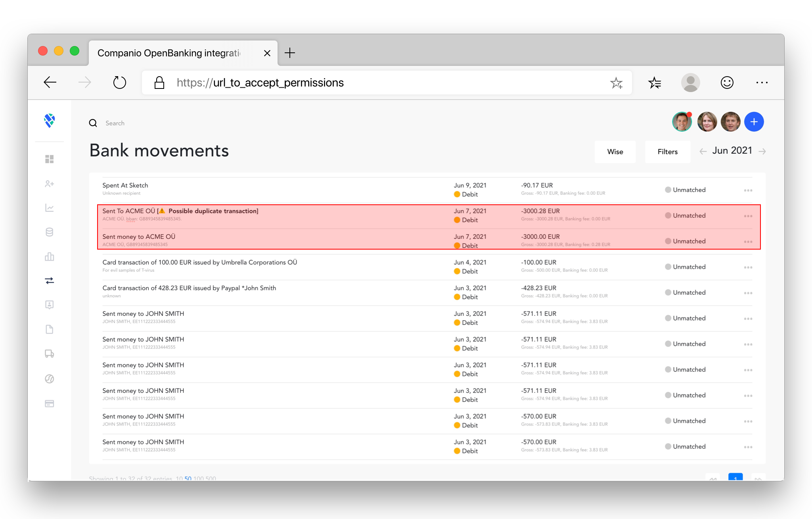Click the Wise button
The width and height of the screenshot is (812, 519).
615,152
